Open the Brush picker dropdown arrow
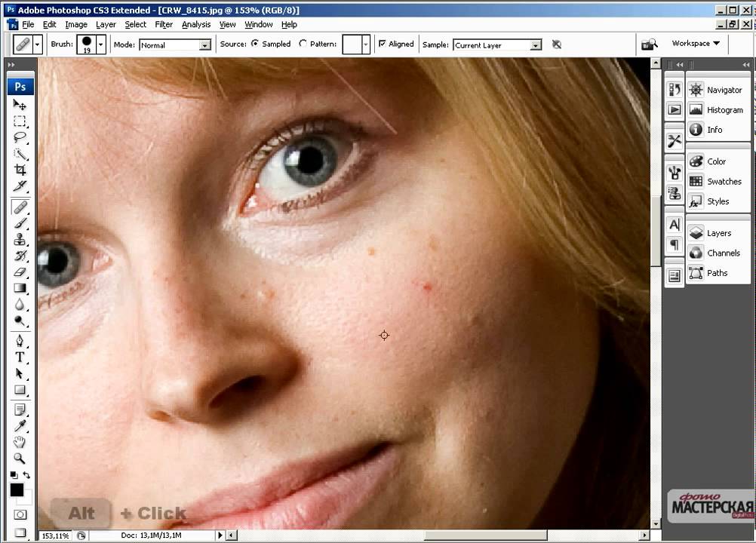Screen dimensions: 756x543 click(x=101, y=44)
